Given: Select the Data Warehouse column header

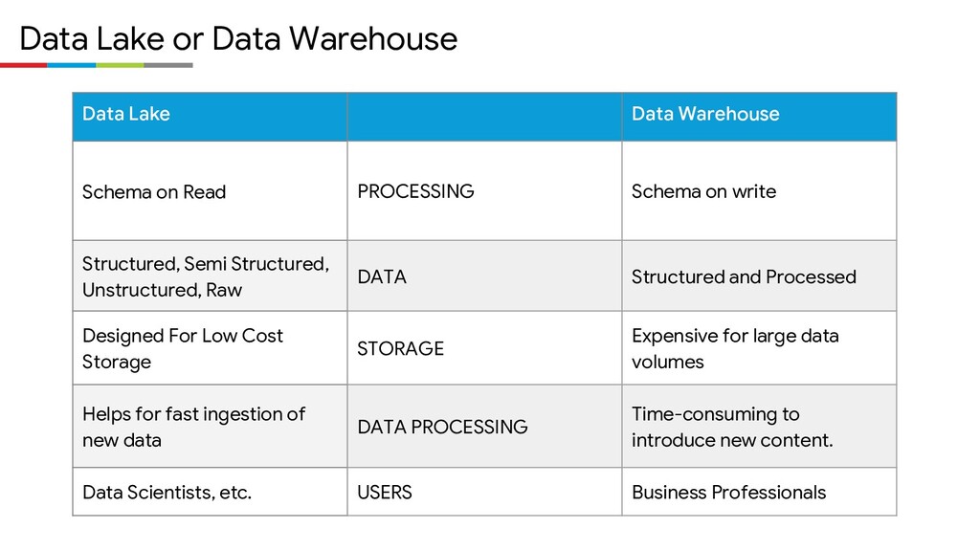Looking at the screenshot, I should click(x=759, y=117).
